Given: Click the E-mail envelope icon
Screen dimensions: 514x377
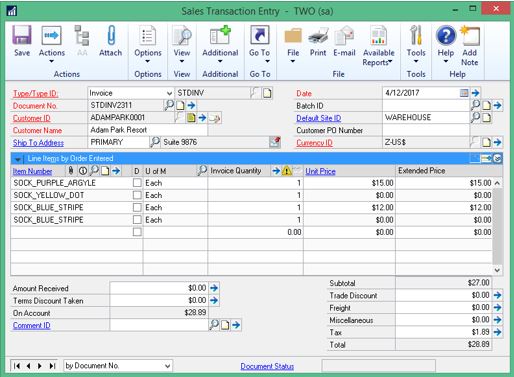Looking at the screenshot, I should [x=344, y=36].
